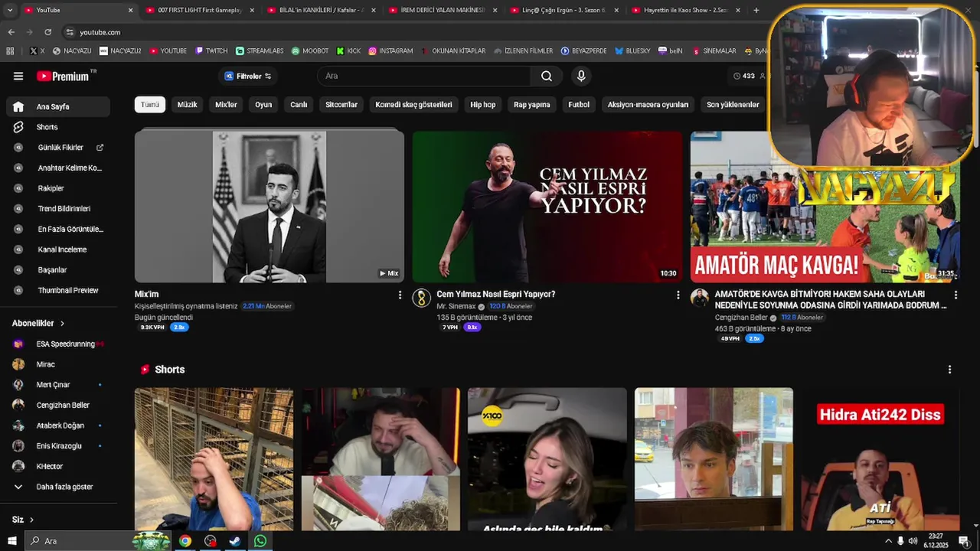Start voice search with microphone icon
Screen dimensions: 980x551
(x=581, y=76)
